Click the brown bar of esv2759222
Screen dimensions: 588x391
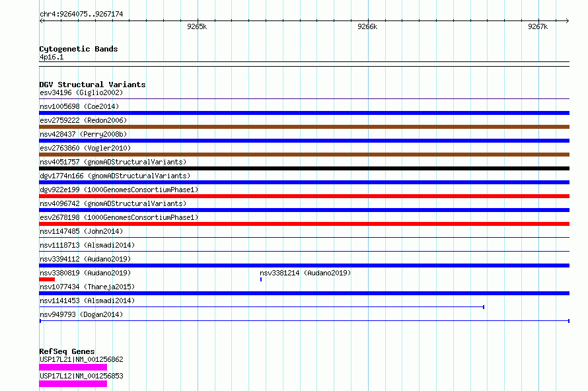(x=304, y=127)
